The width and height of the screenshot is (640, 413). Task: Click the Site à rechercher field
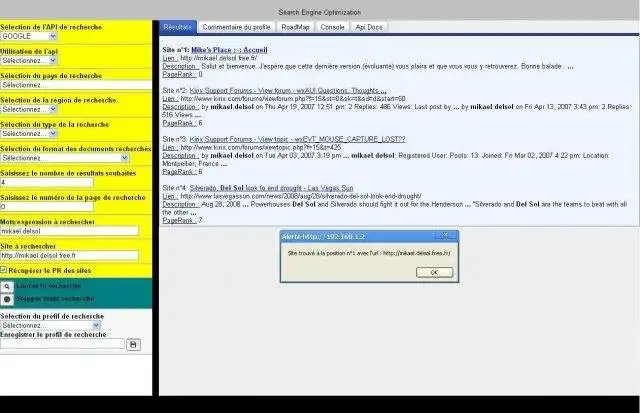(69, 255)
